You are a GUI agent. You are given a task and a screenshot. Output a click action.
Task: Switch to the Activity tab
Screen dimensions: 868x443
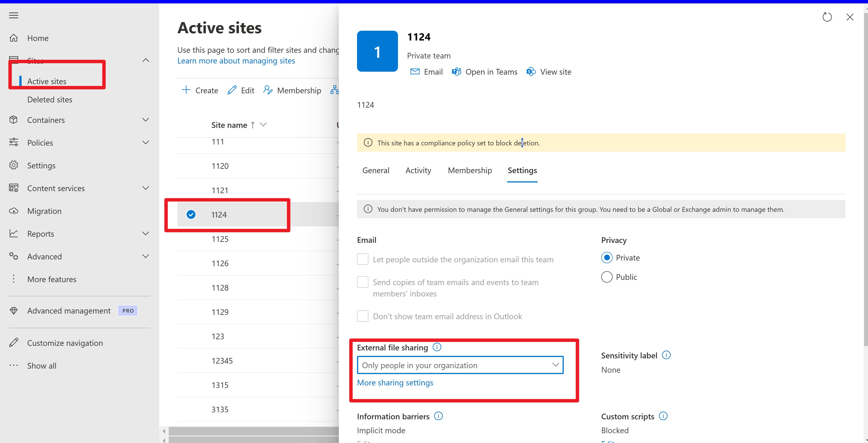click(x=418, y=171)
